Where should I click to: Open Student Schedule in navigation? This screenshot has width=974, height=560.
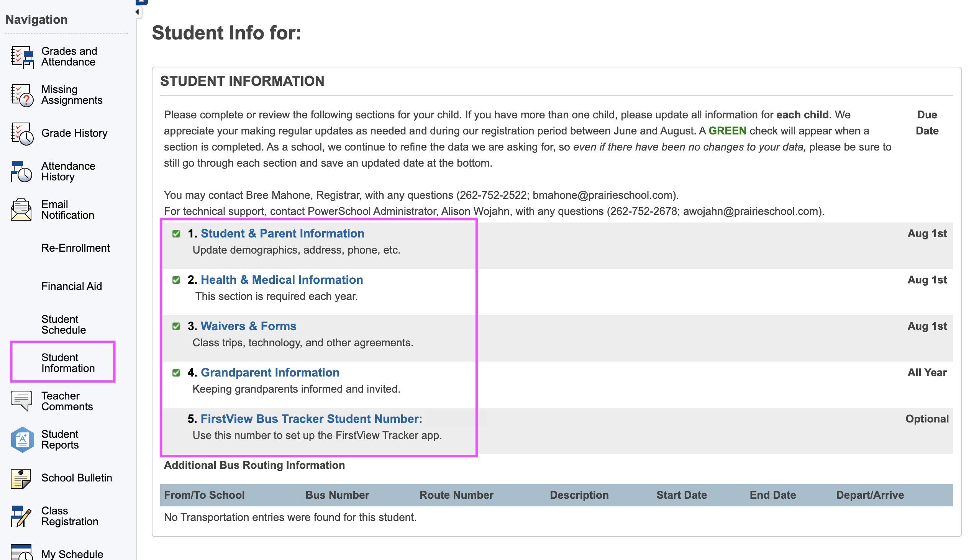tap(64, 324)
